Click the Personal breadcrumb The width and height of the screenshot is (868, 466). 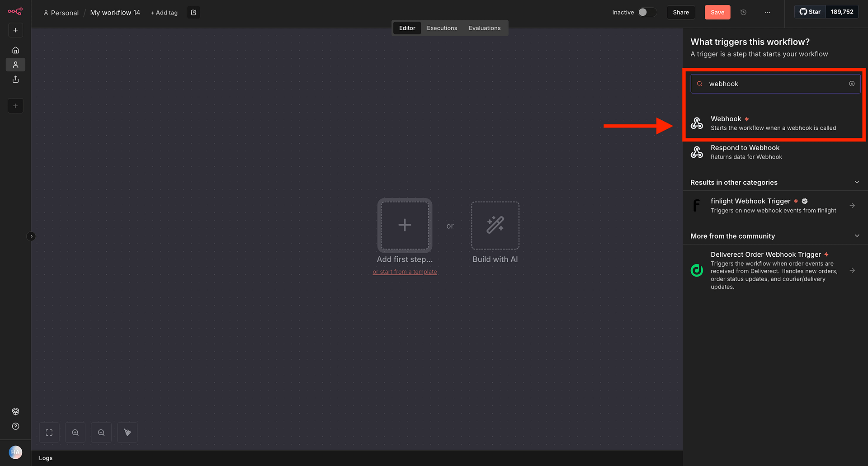point(61,13)
